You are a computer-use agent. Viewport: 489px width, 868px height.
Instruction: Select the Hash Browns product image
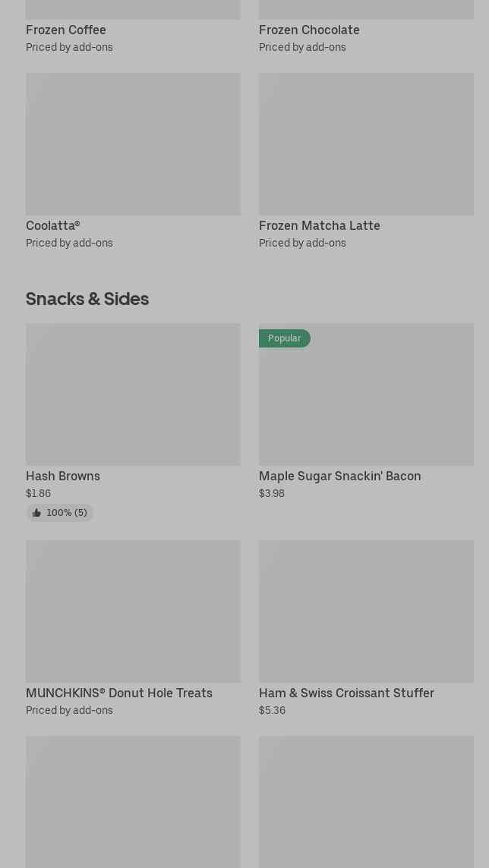click(x=133, y=395)
